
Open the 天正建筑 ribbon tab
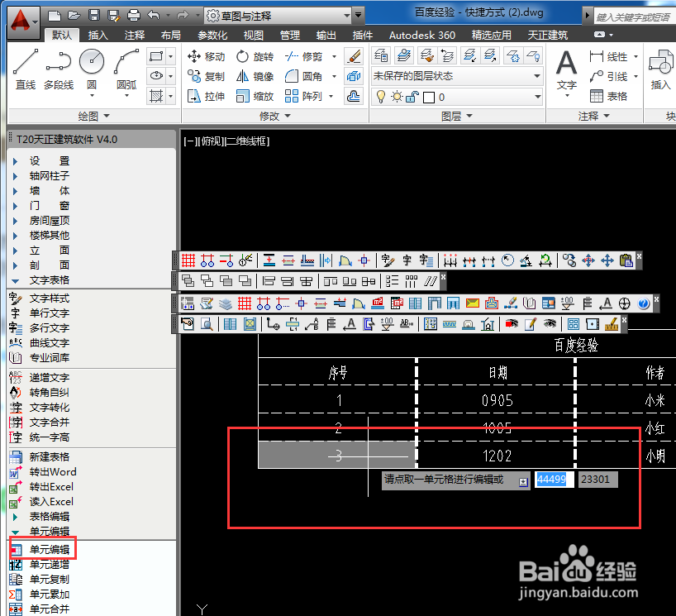coord(548,35)
